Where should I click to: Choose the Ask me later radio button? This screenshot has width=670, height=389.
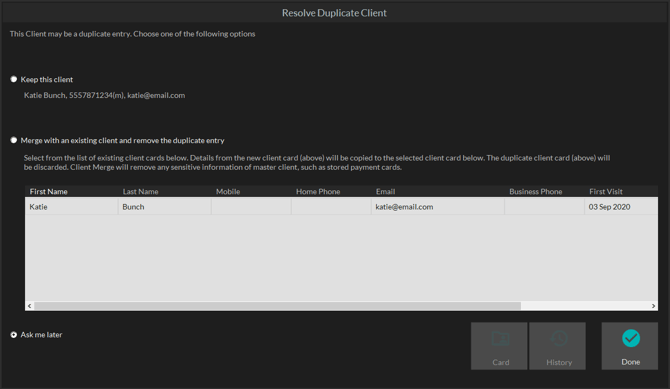(14, 335)
